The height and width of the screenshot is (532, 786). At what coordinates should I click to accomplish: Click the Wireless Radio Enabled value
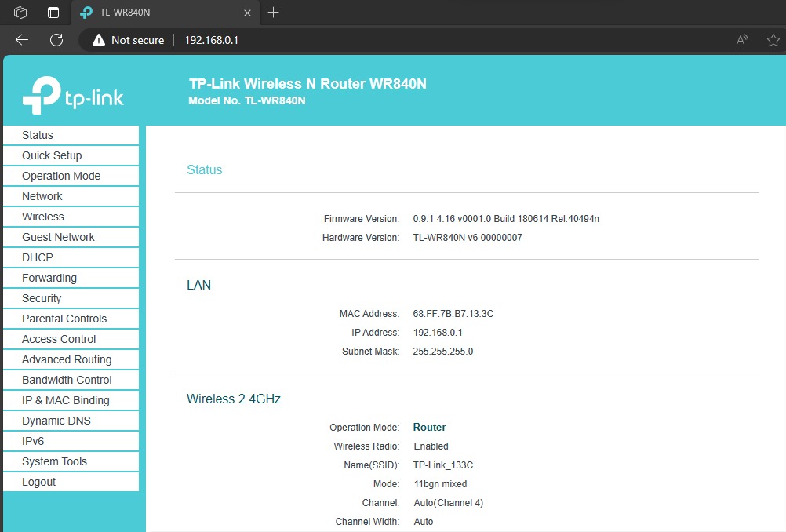coord(431,446)
